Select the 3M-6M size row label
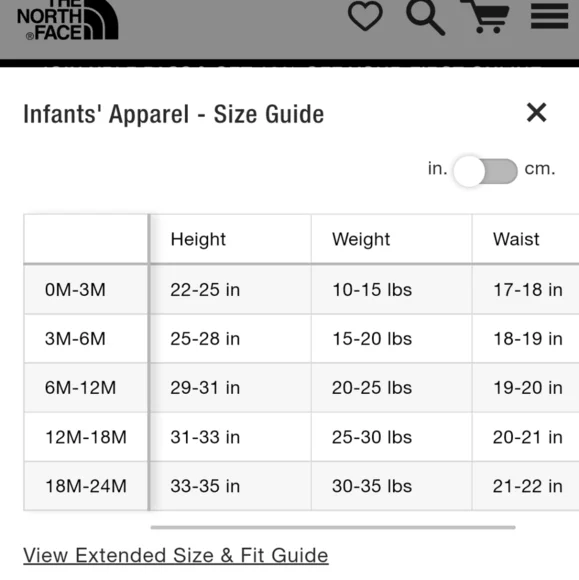 pos(75,338)
